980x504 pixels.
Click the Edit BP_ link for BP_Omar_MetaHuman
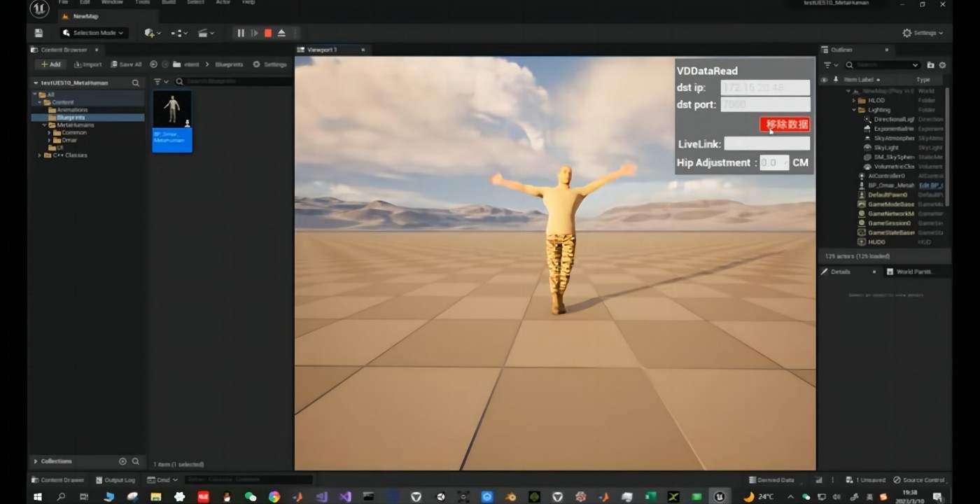click(x=931, y=185)
